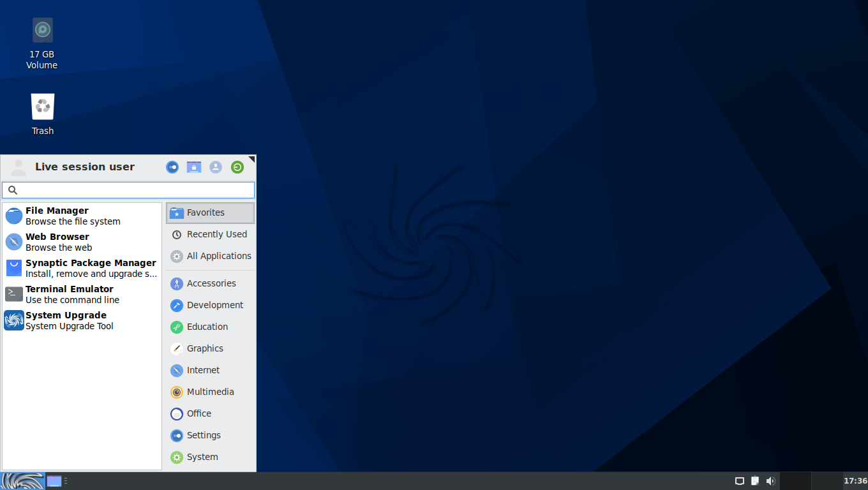The width and height of the screenshot is (868, 490).
Task: Choose the Settings category
Action: click(x=210, y=435)
